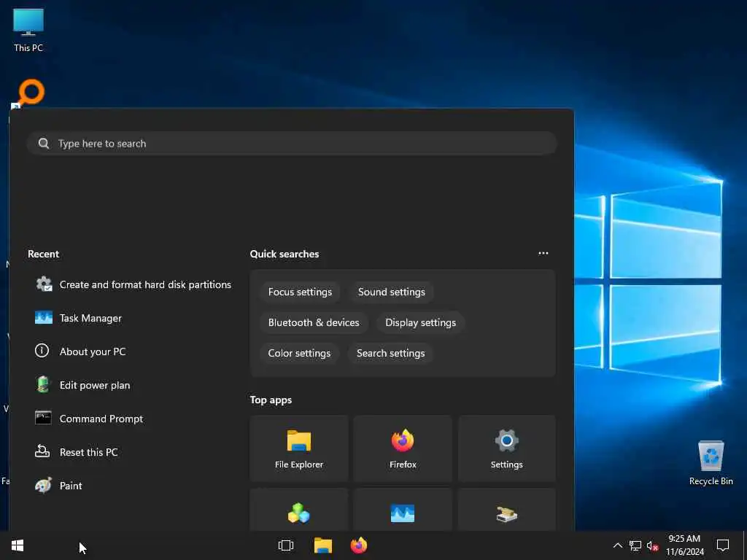
Task: Click the Task Manager icon in Recent
Action: coord(43,318)
